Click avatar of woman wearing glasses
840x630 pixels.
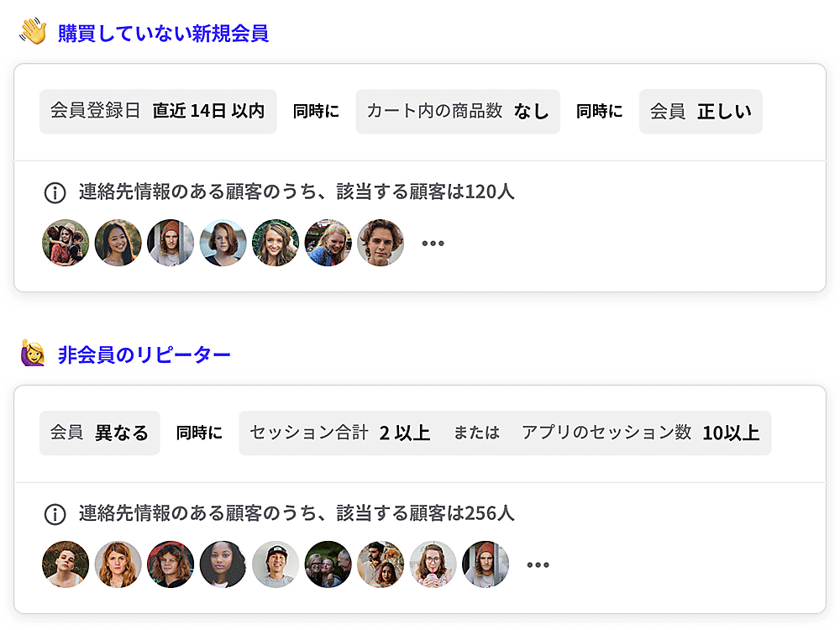[433, 564]
